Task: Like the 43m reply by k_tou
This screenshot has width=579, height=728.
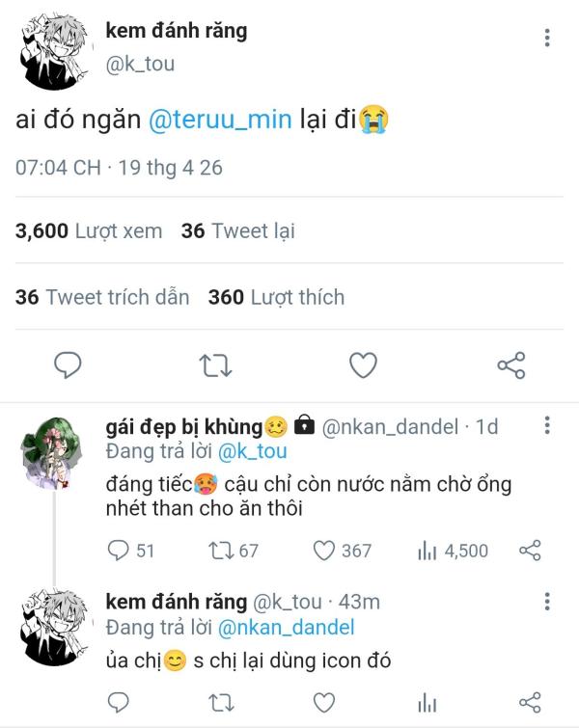Action: click(x=324, y=703)
